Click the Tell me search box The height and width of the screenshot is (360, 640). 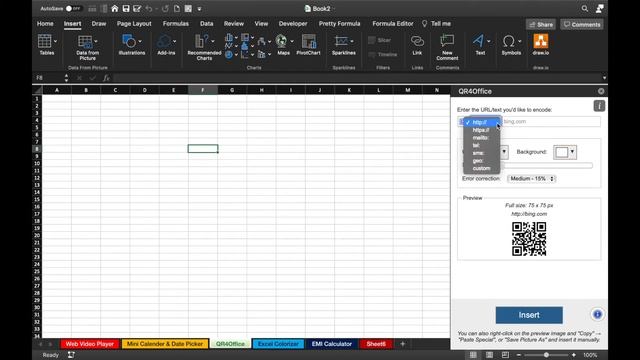click(x=437, y=24)
